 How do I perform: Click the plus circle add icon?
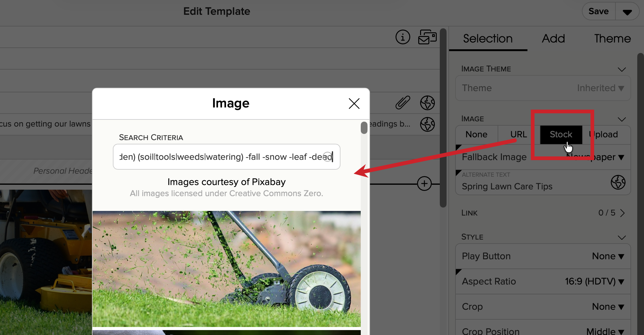click(x=424, y=184)
